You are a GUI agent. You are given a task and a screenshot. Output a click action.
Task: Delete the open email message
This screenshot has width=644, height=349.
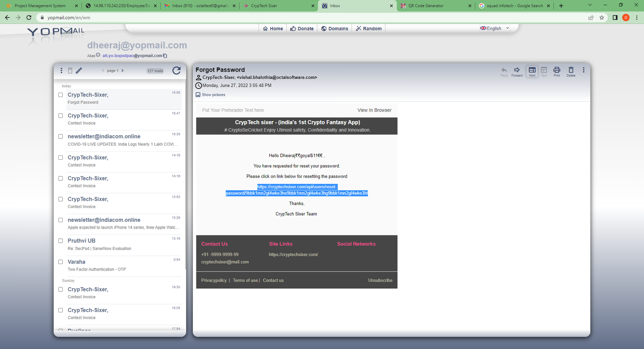(x=571, y=71)
